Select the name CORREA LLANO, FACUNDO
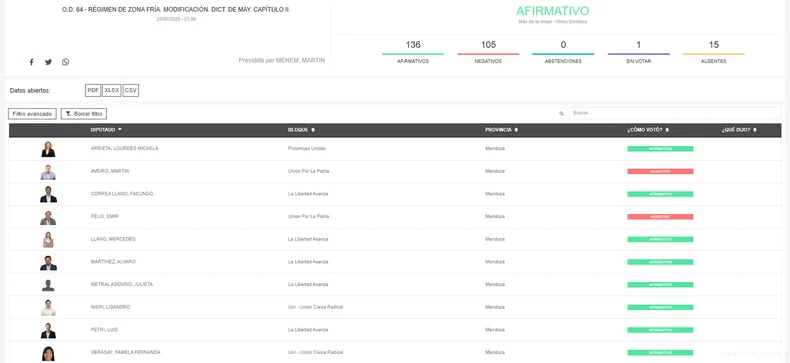 tap(122, 194)
